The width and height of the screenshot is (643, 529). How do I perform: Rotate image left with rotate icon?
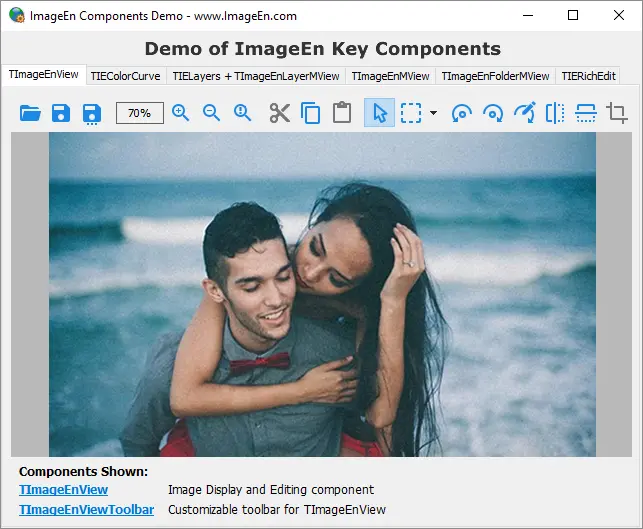pos(462,113)
